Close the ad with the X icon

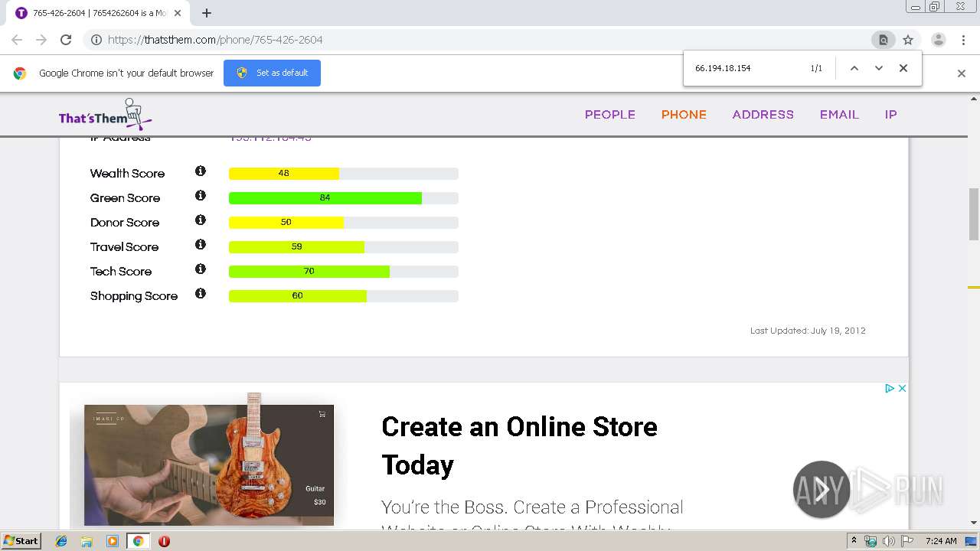tap(902, 389)
